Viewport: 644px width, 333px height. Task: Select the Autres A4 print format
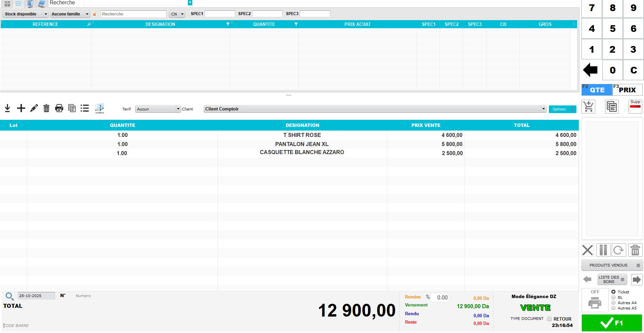613,303
